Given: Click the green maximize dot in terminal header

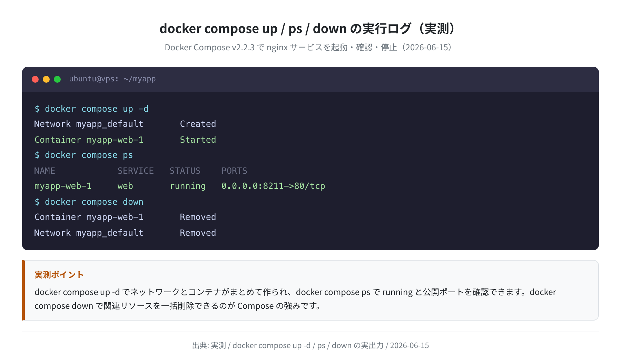Looking at the screenshot, I should point(57,79).
